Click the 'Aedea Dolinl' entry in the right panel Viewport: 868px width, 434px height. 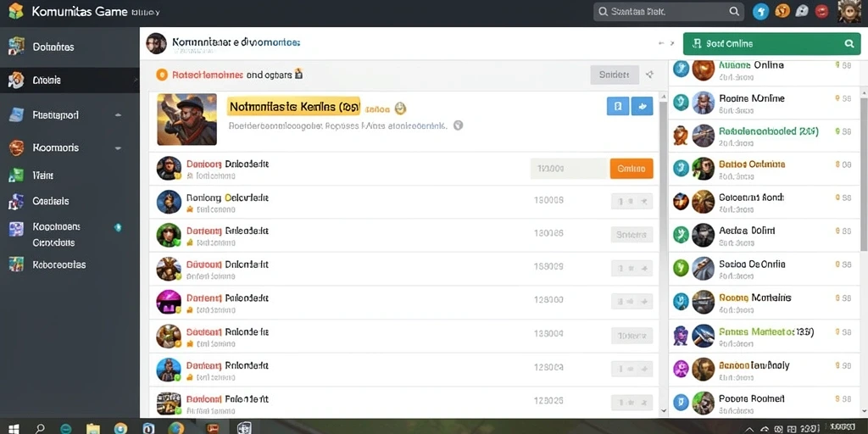point(764,235)
